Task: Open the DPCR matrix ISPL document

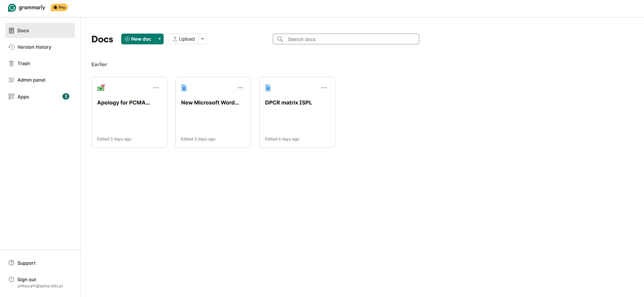Action: point(297,112)
